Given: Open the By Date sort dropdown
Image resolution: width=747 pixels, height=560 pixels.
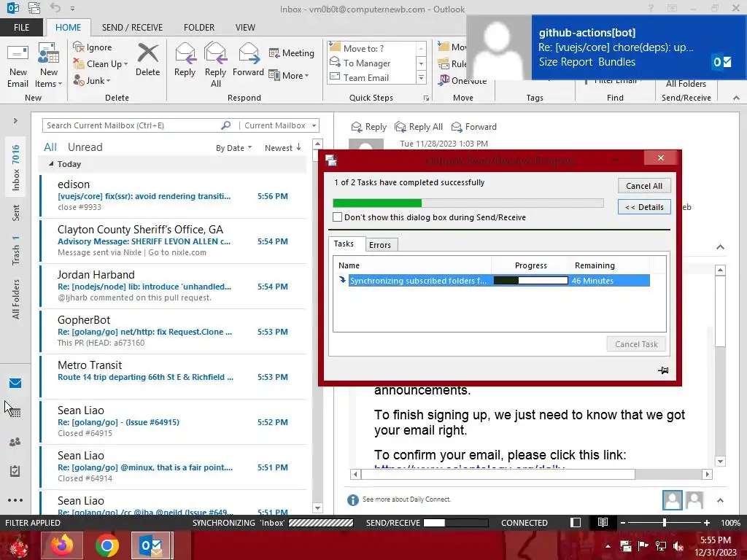Looking at the screenshot, I should [233, 147].
